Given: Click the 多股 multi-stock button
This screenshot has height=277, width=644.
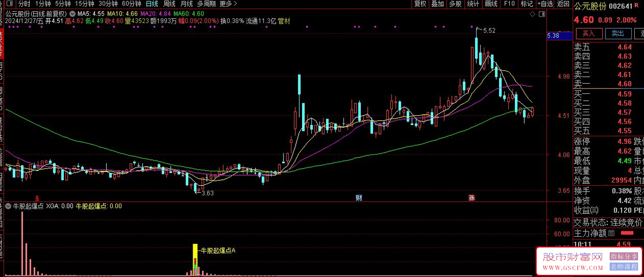Looking at the screenshot, I should coord(455,4).
